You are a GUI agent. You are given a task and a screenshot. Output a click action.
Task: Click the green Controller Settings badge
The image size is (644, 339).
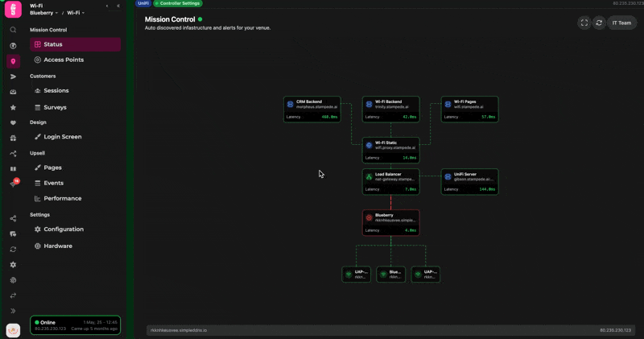(178, 3)
